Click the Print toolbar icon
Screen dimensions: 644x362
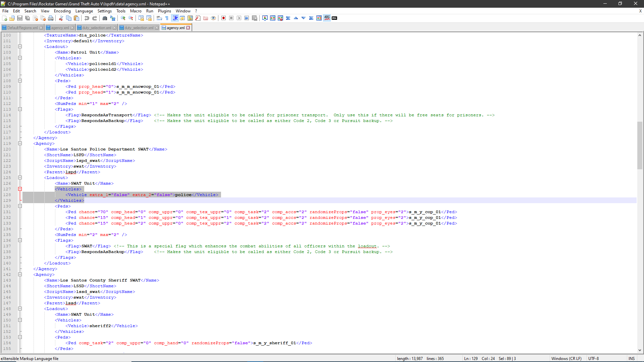51,18
